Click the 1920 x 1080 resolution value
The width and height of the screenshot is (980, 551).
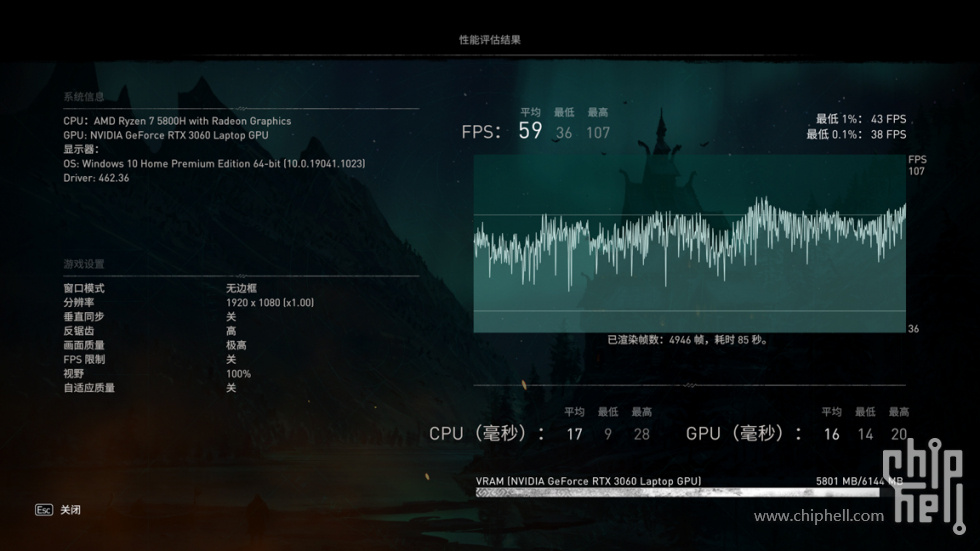(x=270, y=302)
